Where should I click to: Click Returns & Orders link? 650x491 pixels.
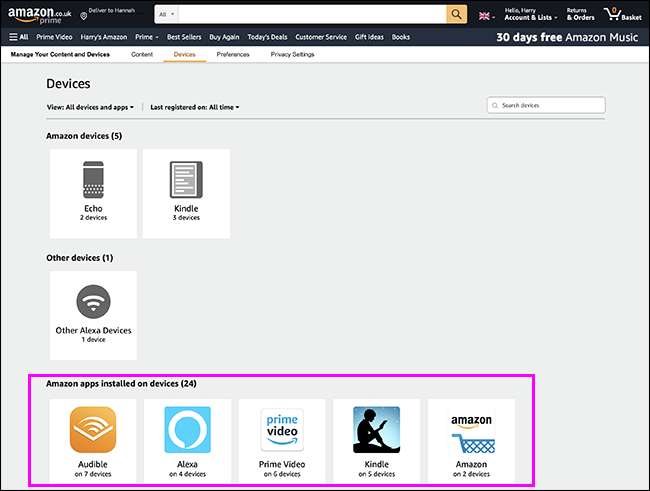[581, 15]
